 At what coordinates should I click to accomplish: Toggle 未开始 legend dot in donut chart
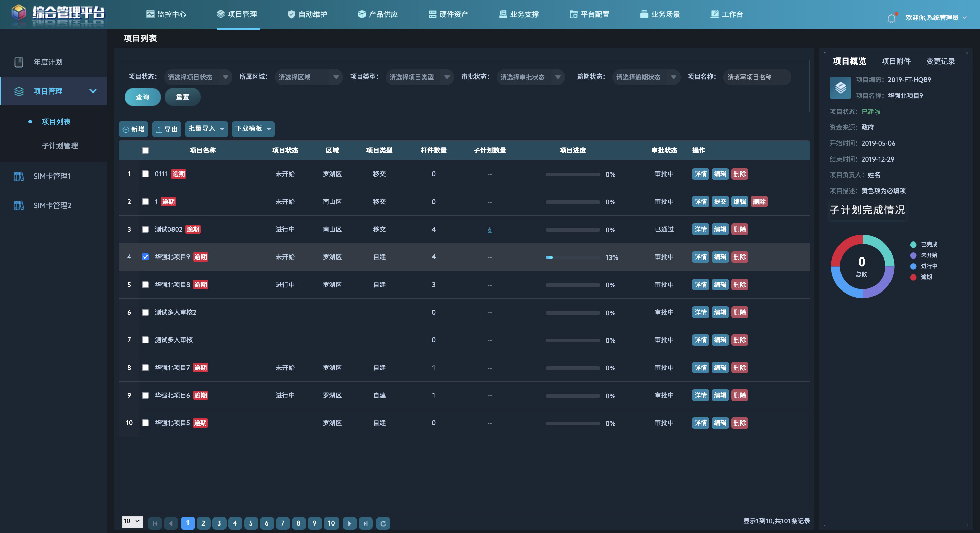click(913, 255)
